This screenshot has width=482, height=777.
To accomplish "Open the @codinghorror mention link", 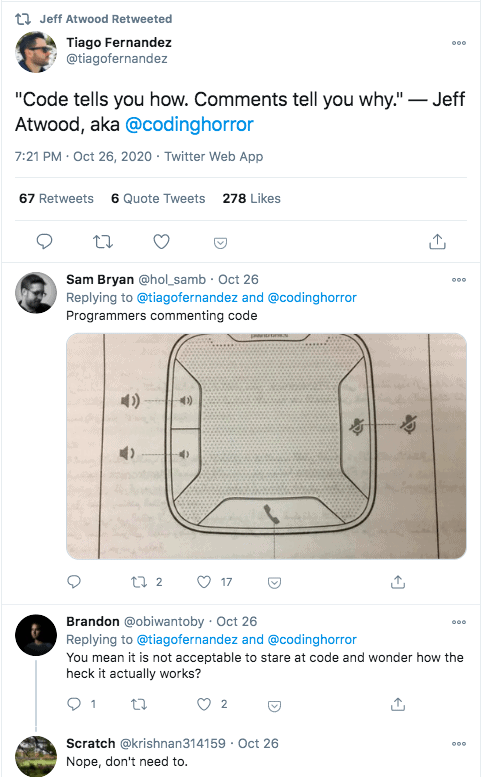I will point(189,124).
